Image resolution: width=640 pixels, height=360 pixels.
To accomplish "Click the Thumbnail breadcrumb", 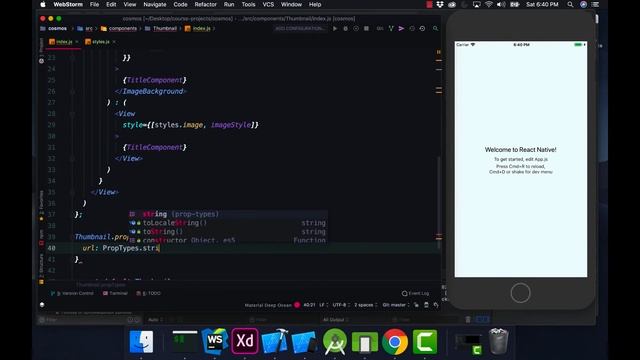I will click(161, 29).
